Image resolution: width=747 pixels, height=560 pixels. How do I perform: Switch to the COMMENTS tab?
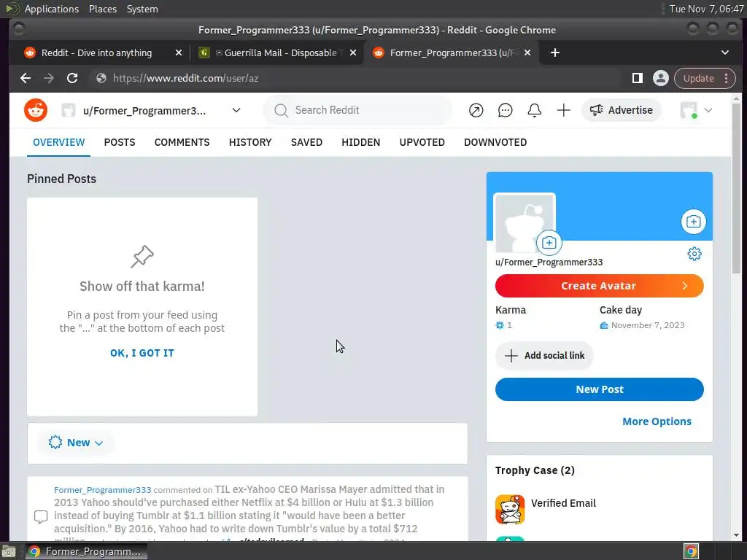click(182, 142)
